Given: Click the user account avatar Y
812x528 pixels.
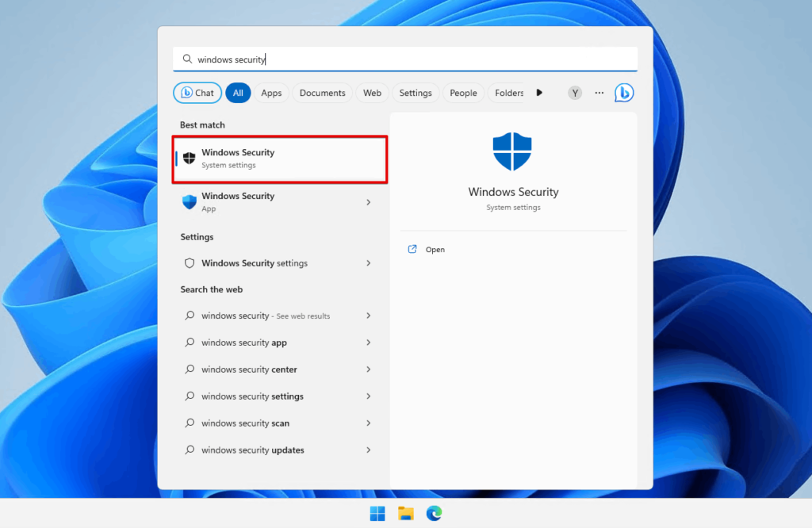Looking at the screenshot, I should pyautogui.click(x=574, y=93).
